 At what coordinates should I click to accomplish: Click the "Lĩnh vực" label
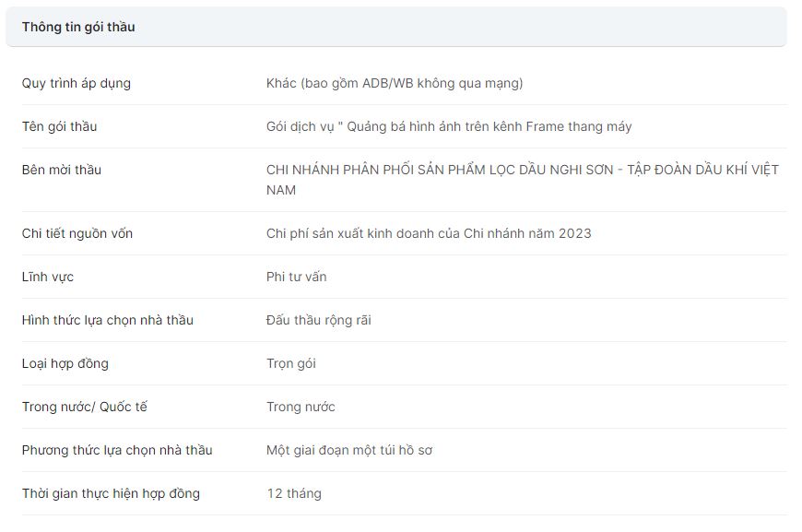(47, 277)
